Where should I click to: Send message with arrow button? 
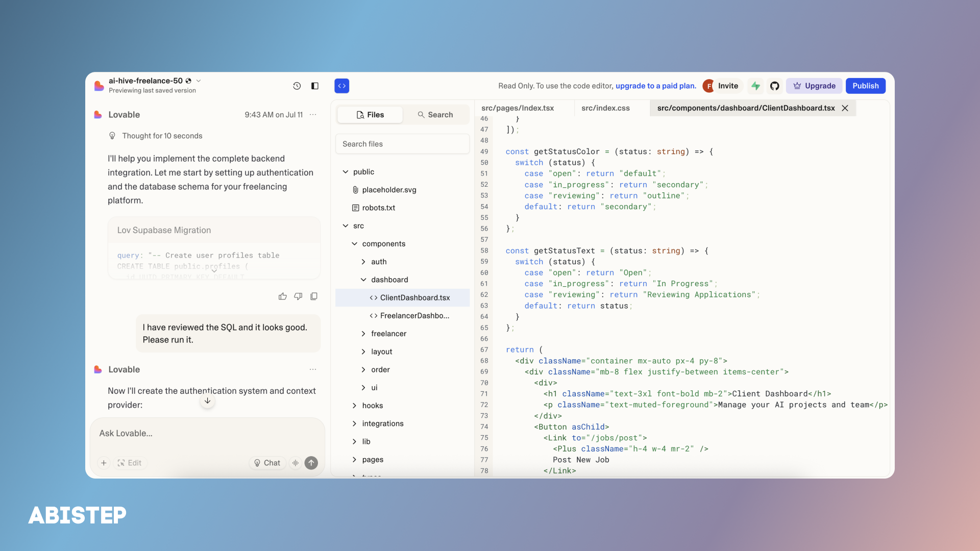pos(311,463)
